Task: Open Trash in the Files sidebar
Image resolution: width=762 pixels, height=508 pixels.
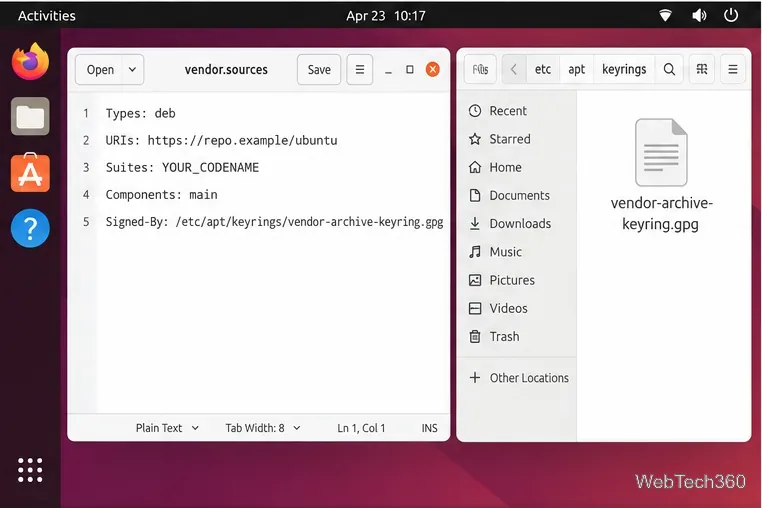Action: point(516,336)
